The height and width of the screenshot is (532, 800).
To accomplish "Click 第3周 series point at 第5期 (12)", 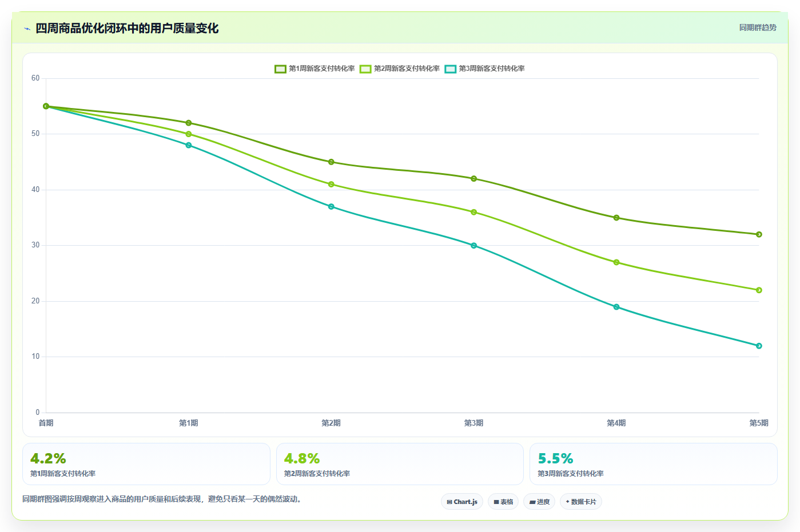I will tap(759, 346).
